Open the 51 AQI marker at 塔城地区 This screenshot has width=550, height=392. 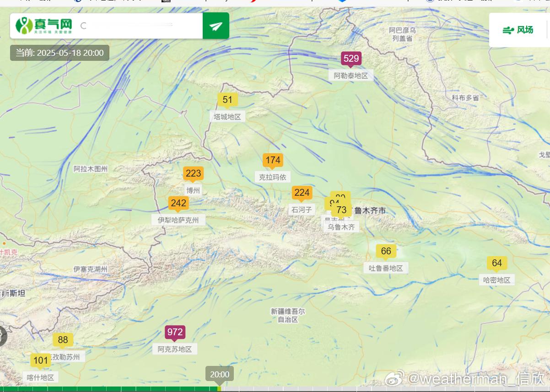pyautogui.click(x=227, y=100)
